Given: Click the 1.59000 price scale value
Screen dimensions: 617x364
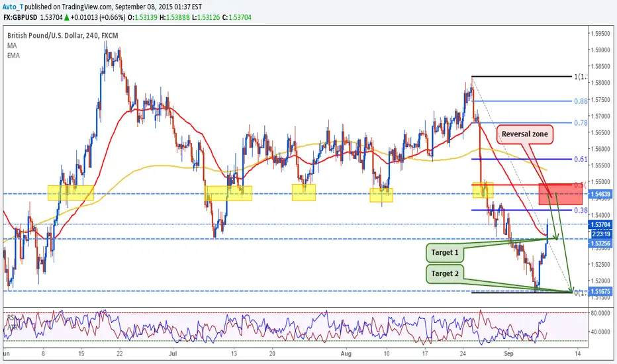Looking at the screenshot, I should (x=602, y=50).
